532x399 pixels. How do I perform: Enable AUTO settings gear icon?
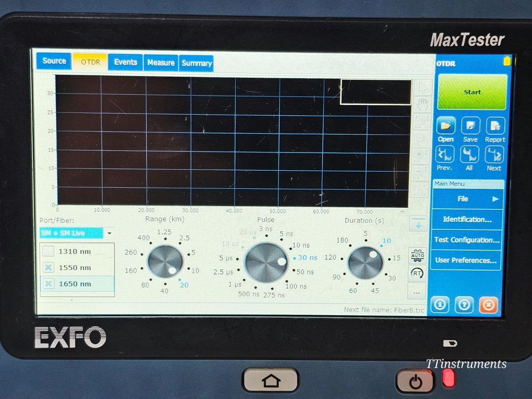pos(418,255)
